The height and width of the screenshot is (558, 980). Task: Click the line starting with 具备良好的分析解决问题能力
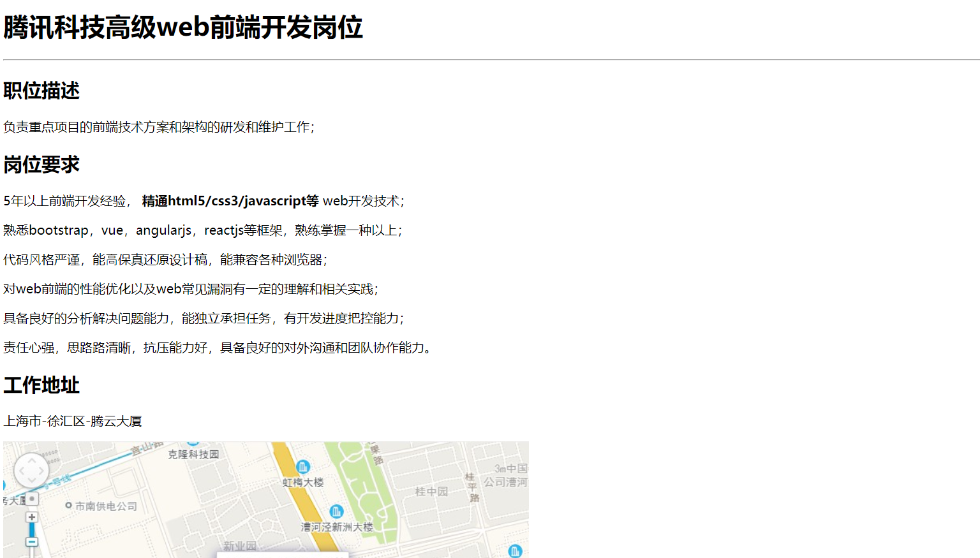click(x=204, y=318)
